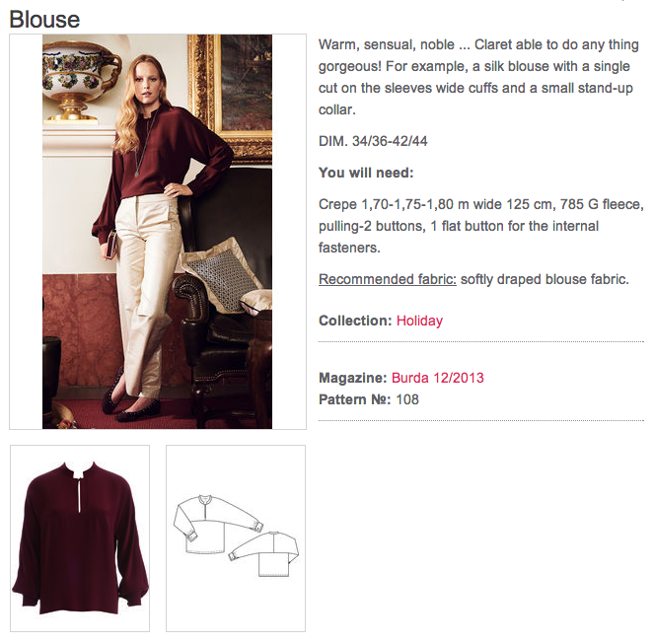Click the "softly draped blouse fabric" text
The image size is (654, 644).
545,279
